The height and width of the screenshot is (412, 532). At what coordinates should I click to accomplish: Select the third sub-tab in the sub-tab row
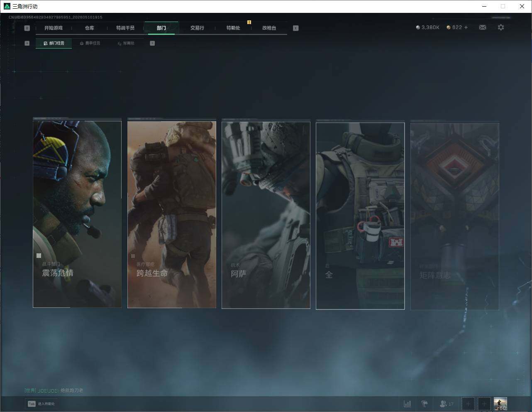(126, 43)
